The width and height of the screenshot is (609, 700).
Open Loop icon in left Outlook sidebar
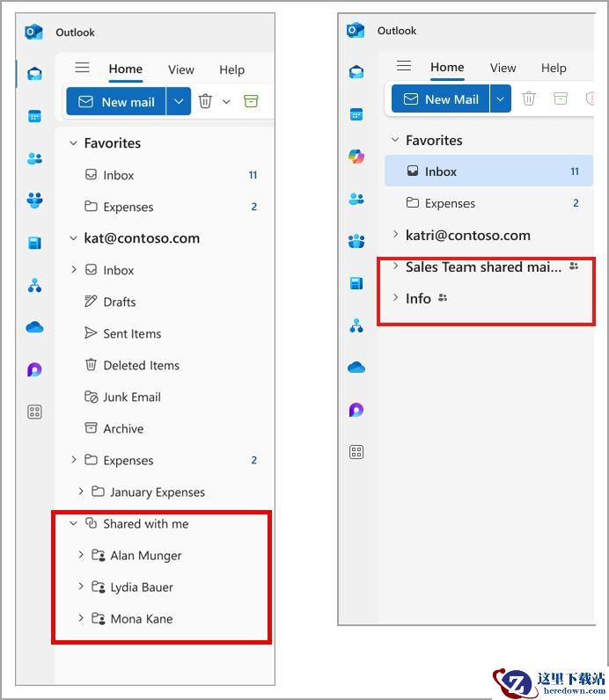[x=34, y=369]
